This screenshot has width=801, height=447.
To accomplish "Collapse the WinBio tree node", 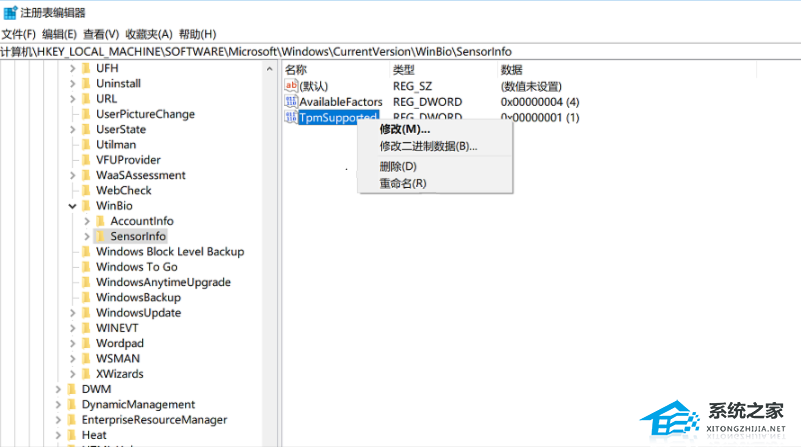I will (72, 206).
